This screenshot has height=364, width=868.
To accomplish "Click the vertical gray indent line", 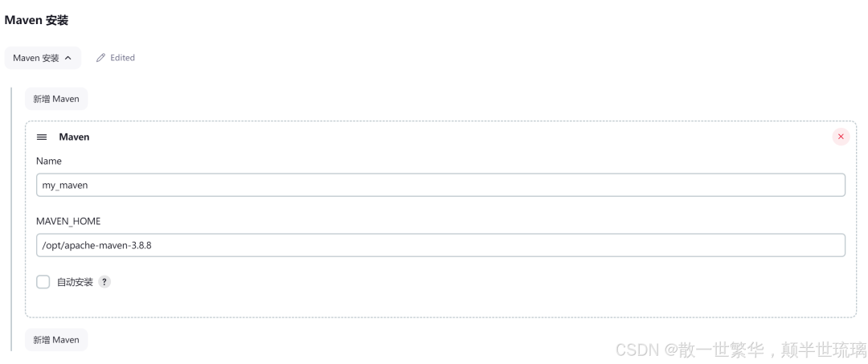I will click(11, 219).
